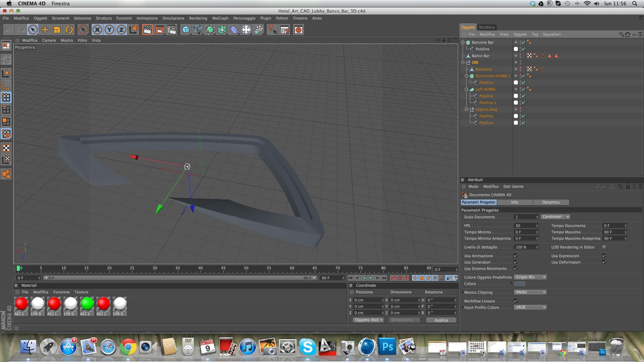The image size is (644, 362).
Task: Toggle the Usa Animazione checkbox
Action: coord(516,256)
